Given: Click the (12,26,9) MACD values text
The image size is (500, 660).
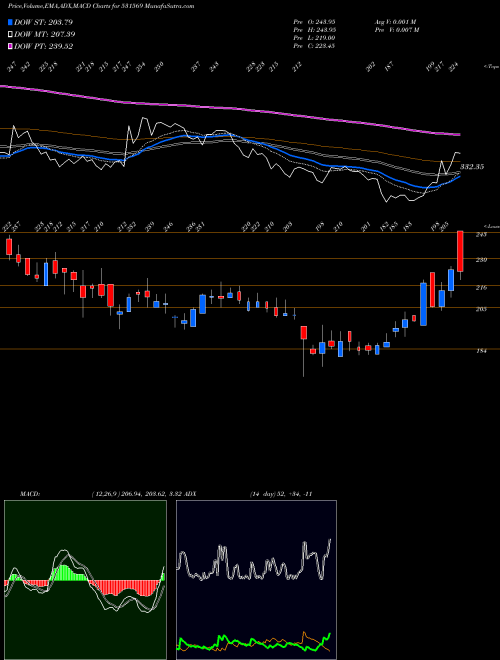Looking at the screenshot, I should pyautogui.click(x=136, y=493).
